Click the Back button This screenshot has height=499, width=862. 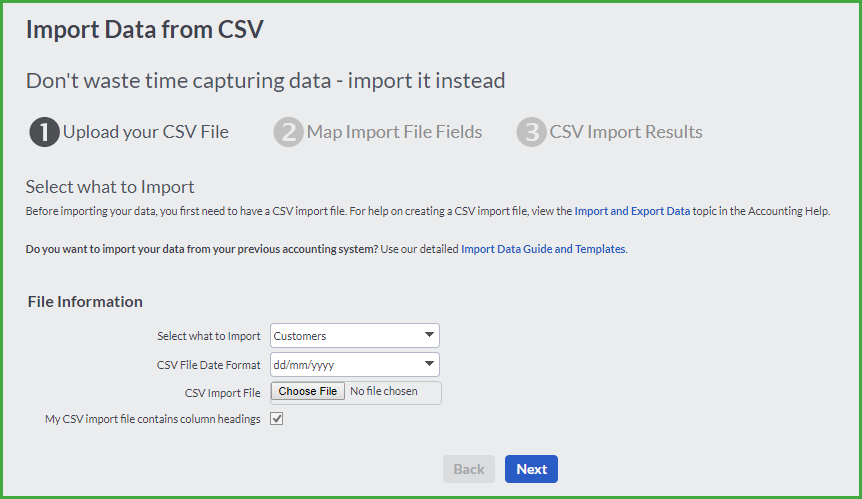tap(469, 469)
